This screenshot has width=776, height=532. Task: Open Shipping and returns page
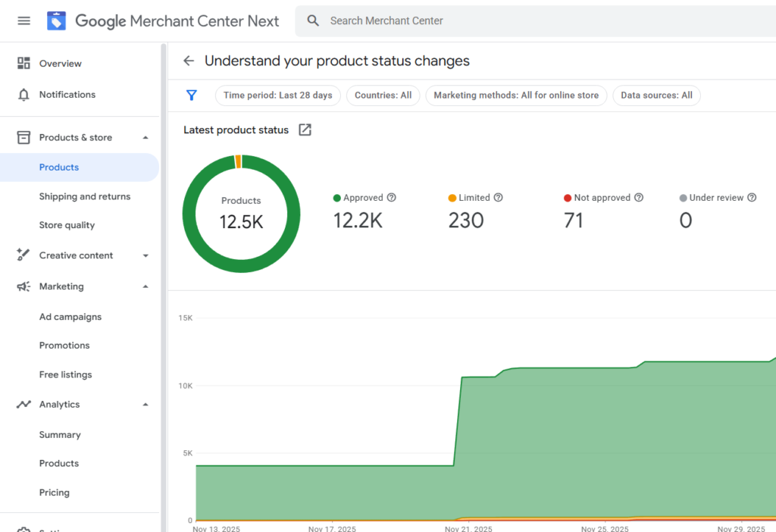pos(85,196)
